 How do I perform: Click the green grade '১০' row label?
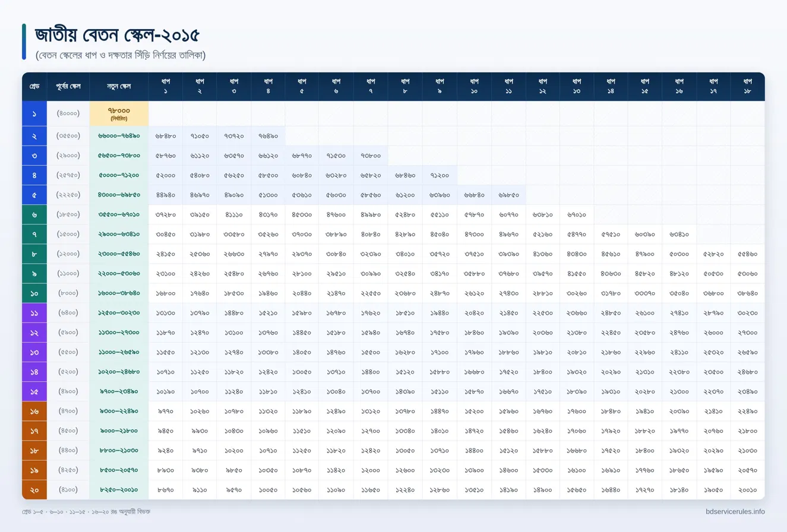(x=34, y=293)
